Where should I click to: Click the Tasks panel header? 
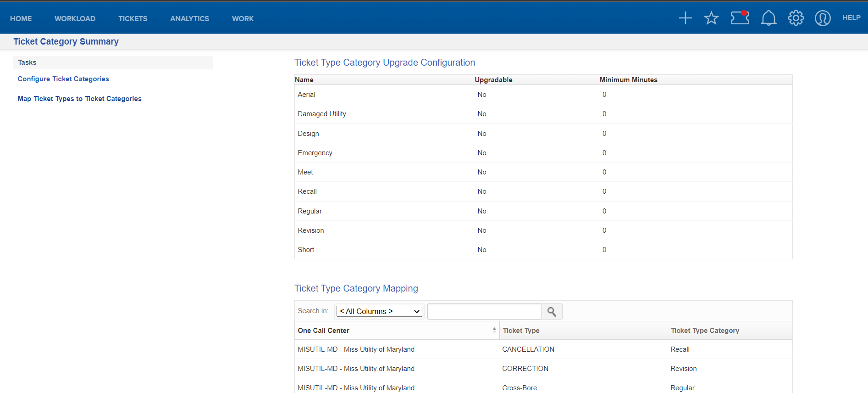[113, 62]
